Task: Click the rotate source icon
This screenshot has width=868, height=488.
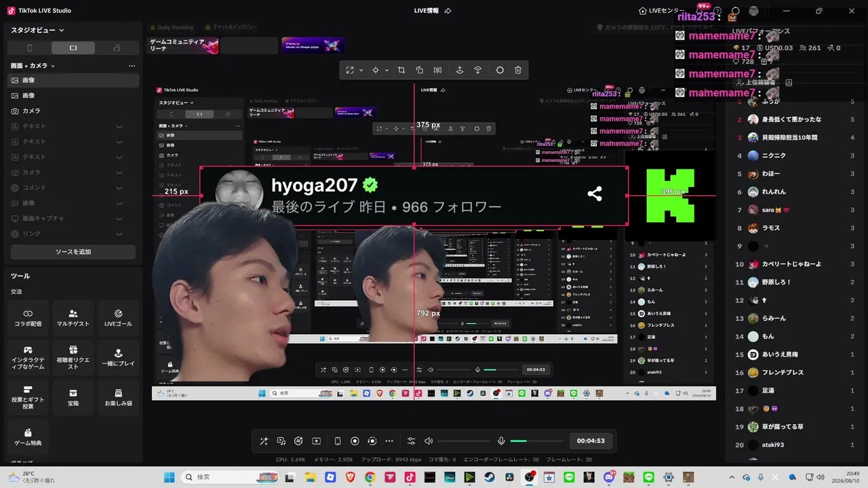Action: (419, 70)
